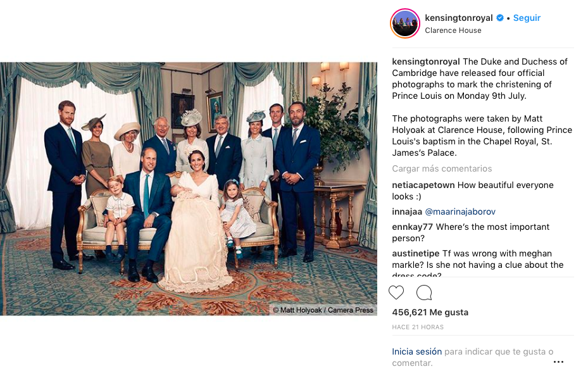Viewport: 588px width, 378px height.
Task: Click the blue verified badge
Action: click(500, 18)
